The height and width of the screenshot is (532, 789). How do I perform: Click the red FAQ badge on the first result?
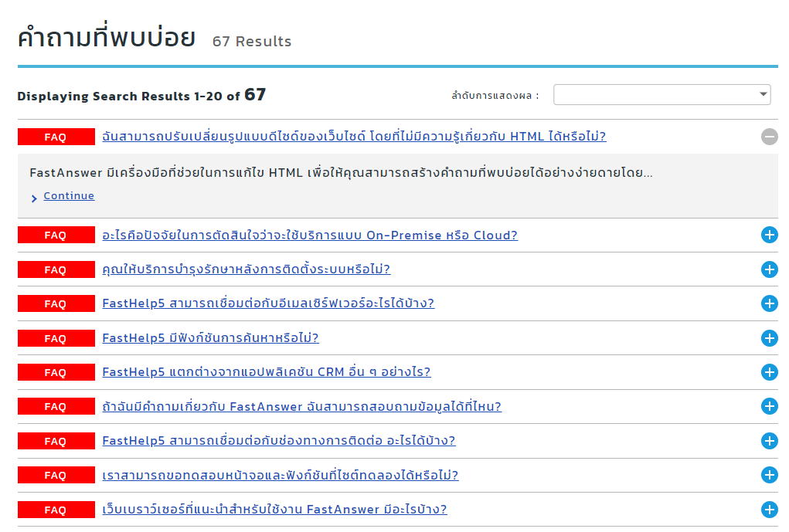[55, 137]
